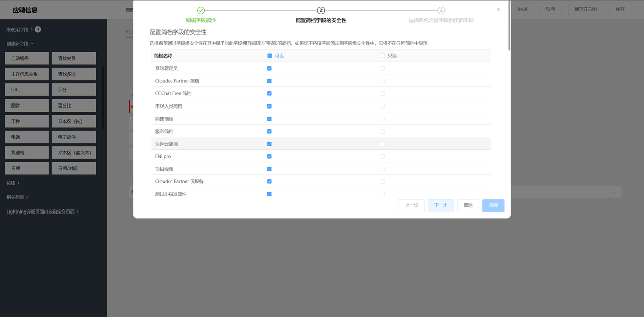
Task: Click 保存并关闭 in the top bar
Action: point(585,9)
